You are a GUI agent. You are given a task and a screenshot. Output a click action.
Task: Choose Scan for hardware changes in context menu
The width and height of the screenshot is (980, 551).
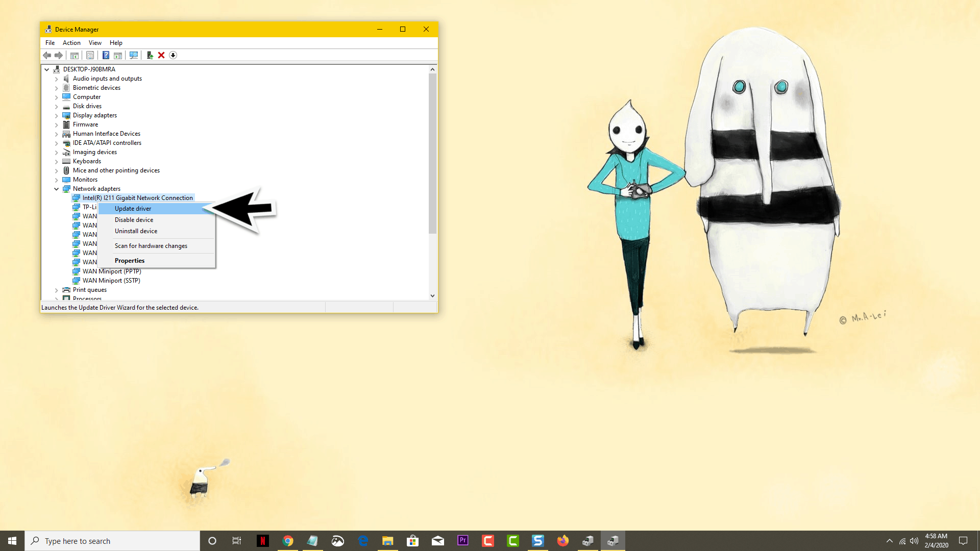point(156,246)
